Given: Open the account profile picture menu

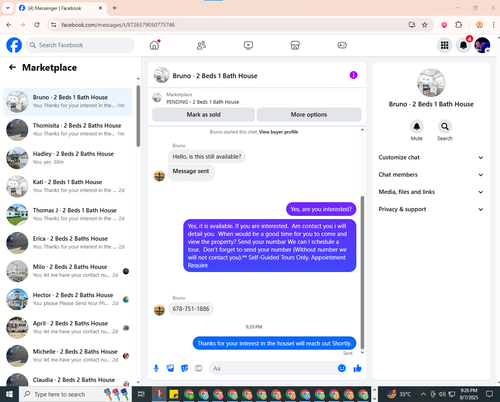Looking at the screenshot, I should (482, 45).
